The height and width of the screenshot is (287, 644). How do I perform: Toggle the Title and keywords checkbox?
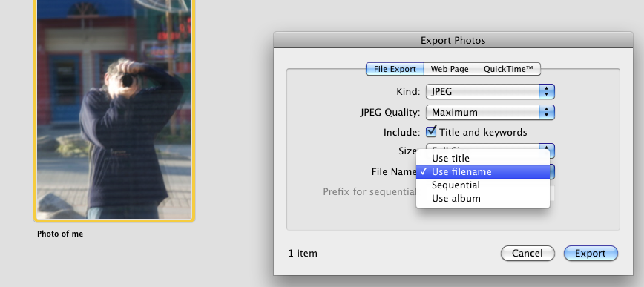pos(431,132)
